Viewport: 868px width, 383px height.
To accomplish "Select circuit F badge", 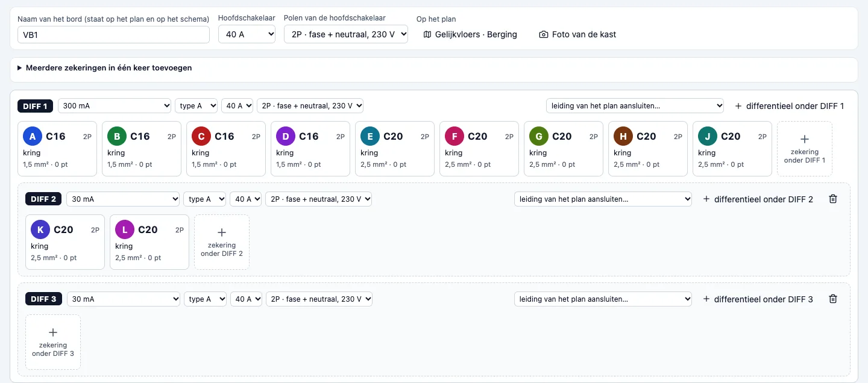I will (x=454, y=136).
